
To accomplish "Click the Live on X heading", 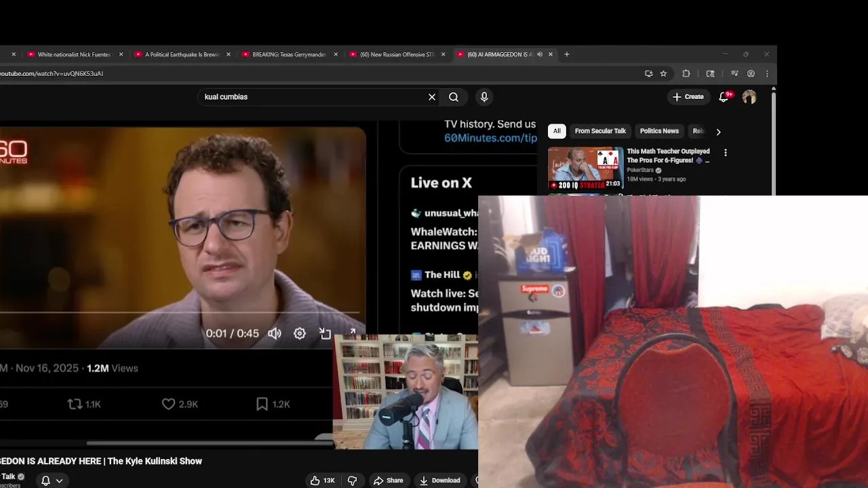I will (441, 183).
